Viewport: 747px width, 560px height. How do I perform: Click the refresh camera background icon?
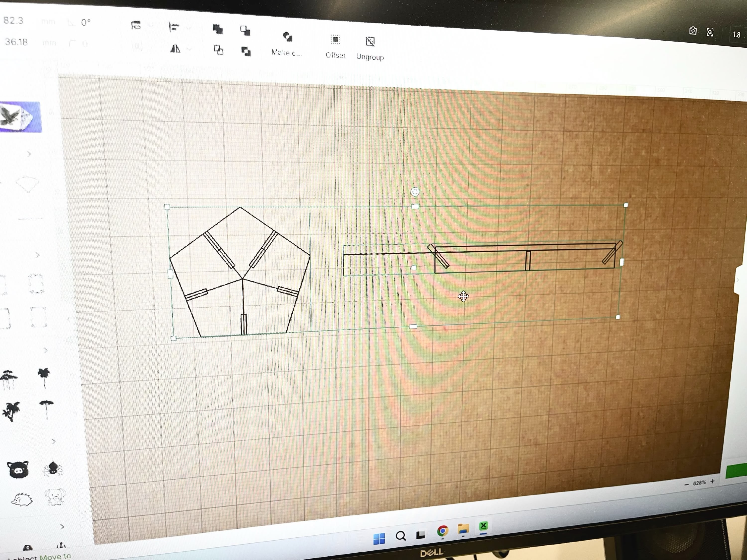(x=693, y=31)
